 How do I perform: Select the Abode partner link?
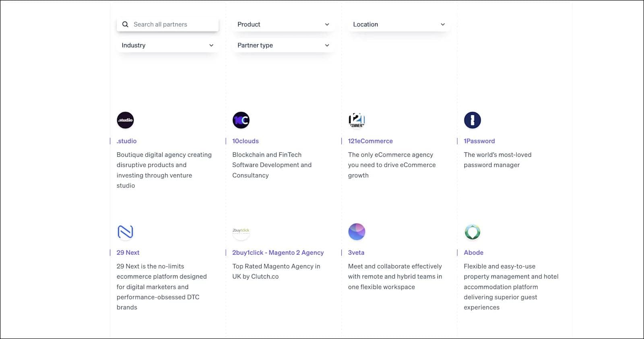click(x=473, y=252)
